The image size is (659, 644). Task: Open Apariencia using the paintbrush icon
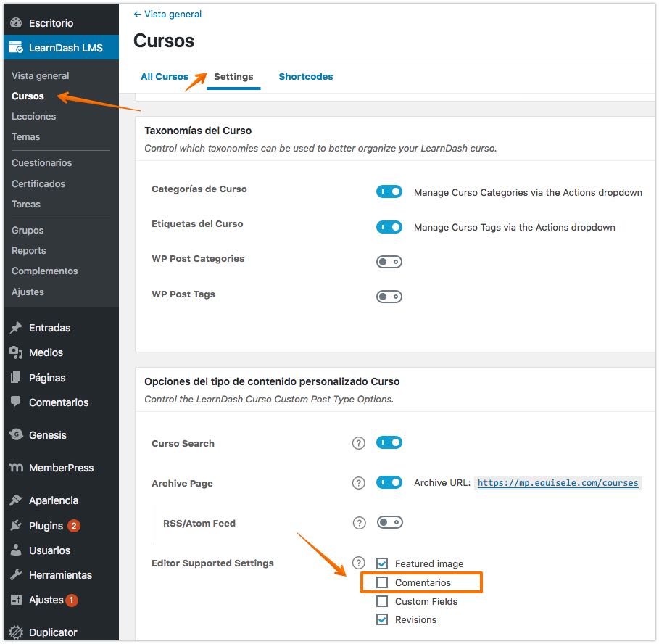click(x=16, y=500)
